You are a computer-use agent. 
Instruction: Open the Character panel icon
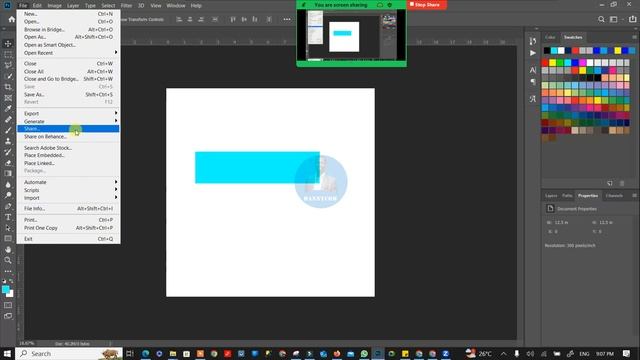click(533, 70)
